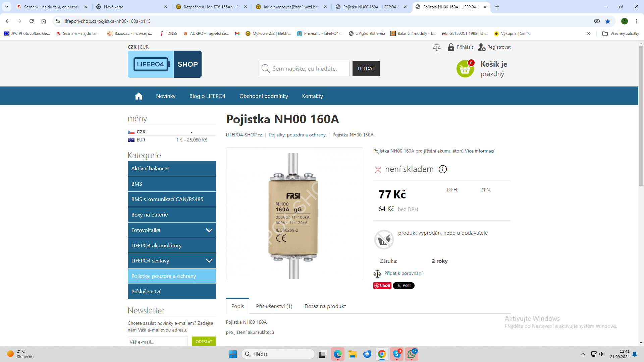This screenshot has height=362, width=644.
Task: Select CZK currency at top left
Action: tap(132, 47)
